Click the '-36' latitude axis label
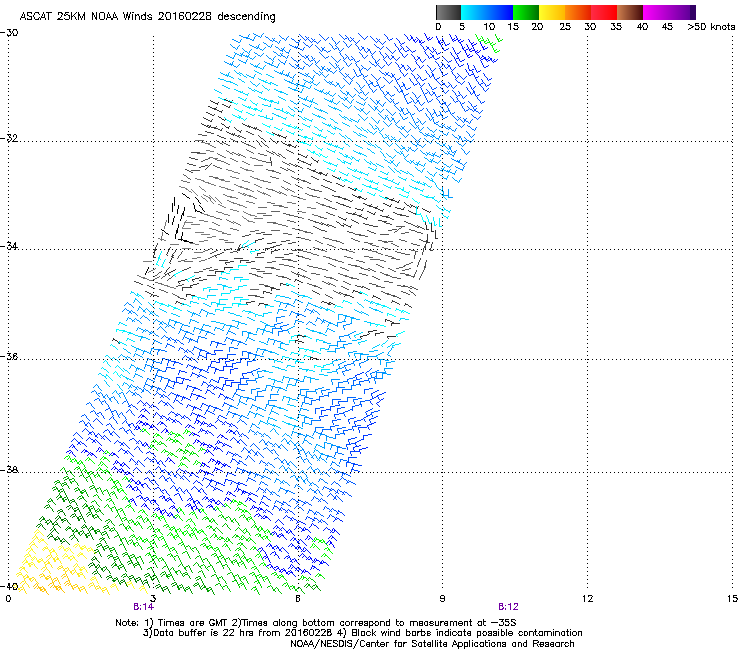Image resolution: width=740 pixels, height=650 pixels. 9,356
